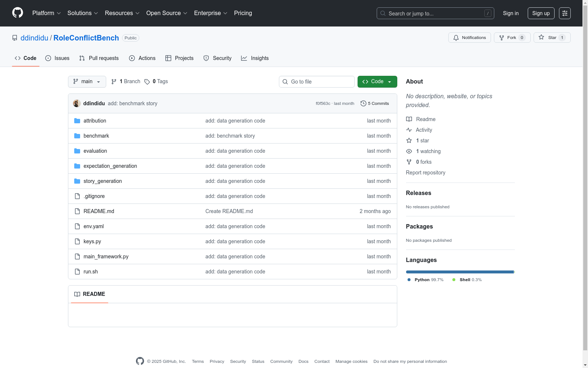Image resolution: width=588 pixels, height=368 pixels.
Task: View the 5 Commits history
Action: (x=375, y=103)
